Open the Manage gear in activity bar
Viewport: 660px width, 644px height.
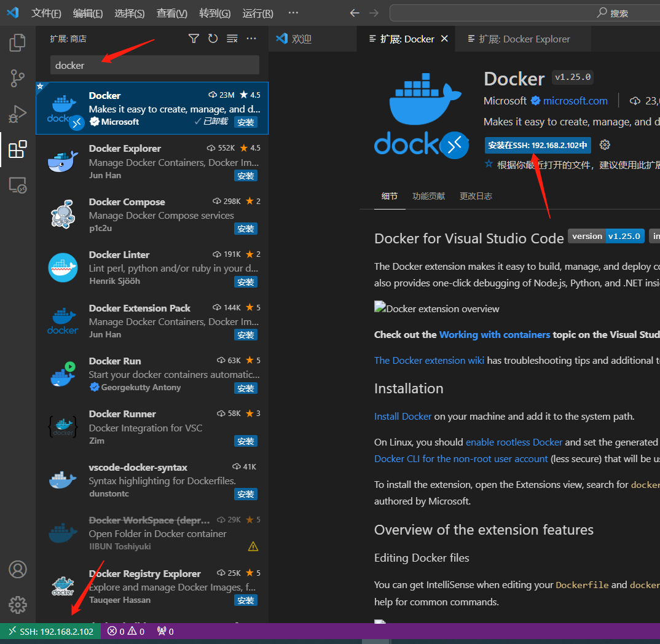[x=18, y=605]
